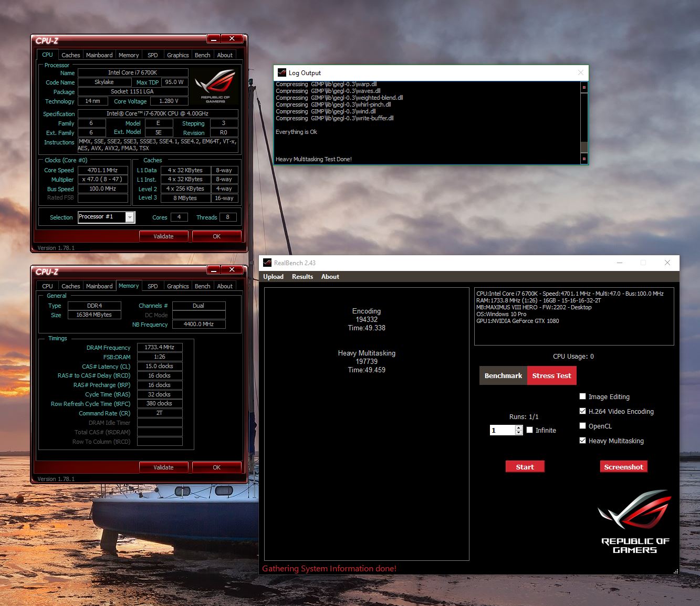Open the About menu in RealBench
This screenshot has width=700, height=606.
(x=330, y=277)
